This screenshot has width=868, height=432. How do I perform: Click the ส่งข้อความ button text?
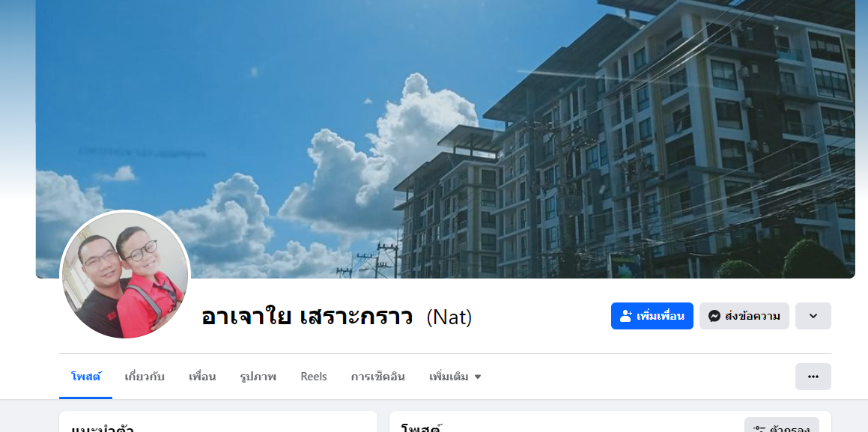point(753,317)
